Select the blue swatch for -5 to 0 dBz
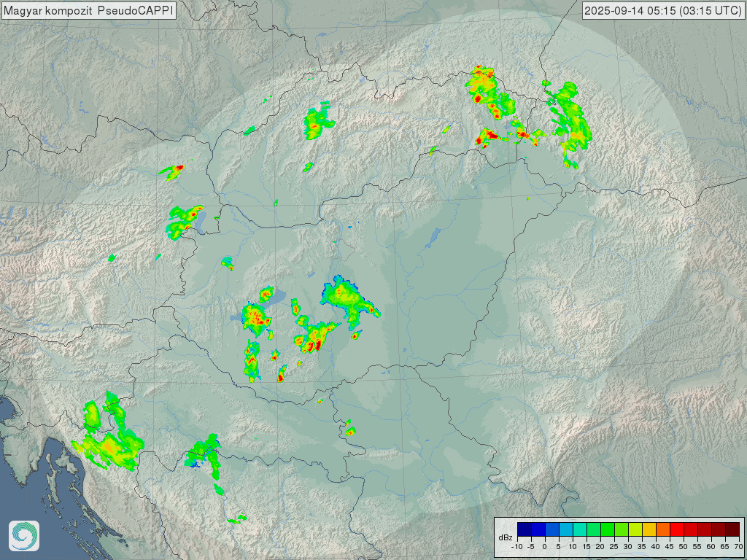747x560 pixels. 538,529
